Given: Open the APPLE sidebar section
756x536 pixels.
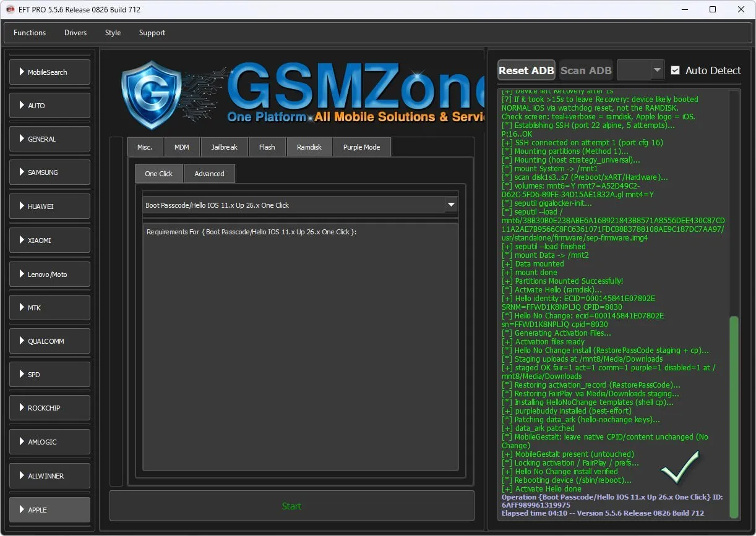Looking at the screenshot, I should click(49, 510).
